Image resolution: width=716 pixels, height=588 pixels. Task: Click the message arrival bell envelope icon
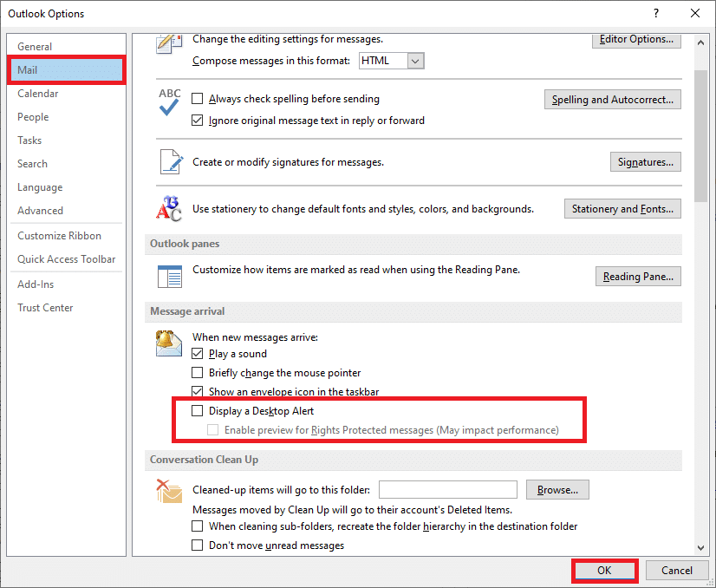[x=168, y=343]
